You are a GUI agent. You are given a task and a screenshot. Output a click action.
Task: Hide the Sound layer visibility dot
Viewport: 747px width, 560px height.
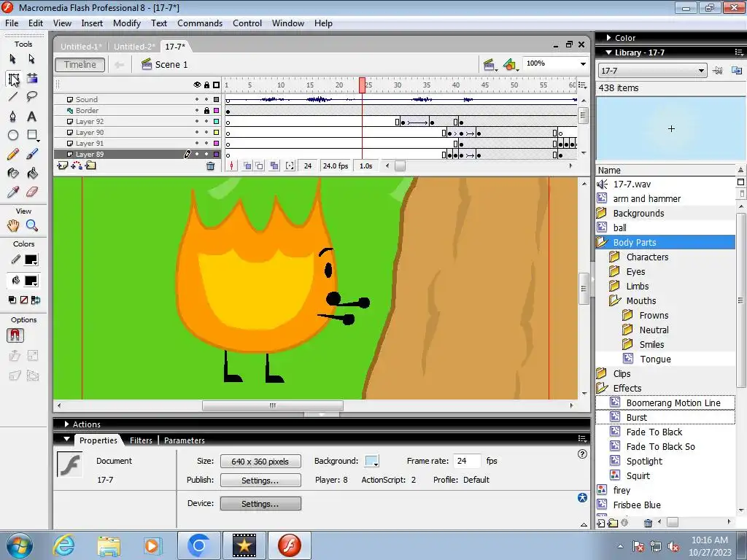tap(197, 99)
